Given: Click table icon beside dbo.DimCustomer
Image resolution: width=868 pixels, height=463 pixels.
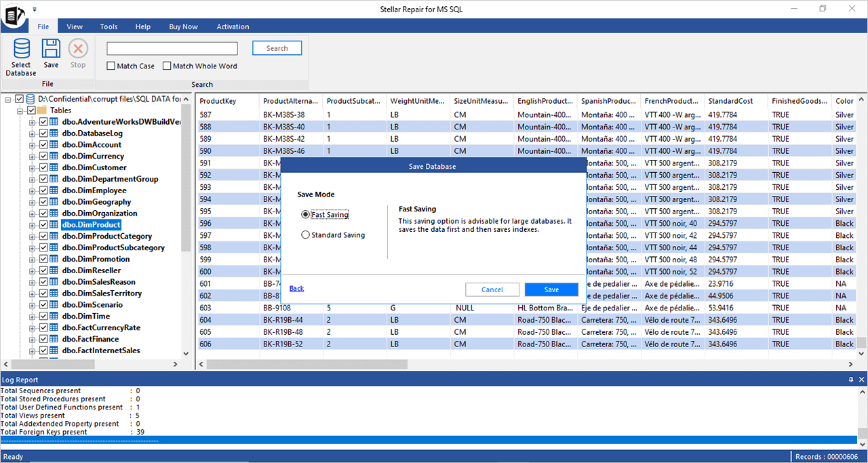Looking at the screenshot, I should tap(54, 167).
